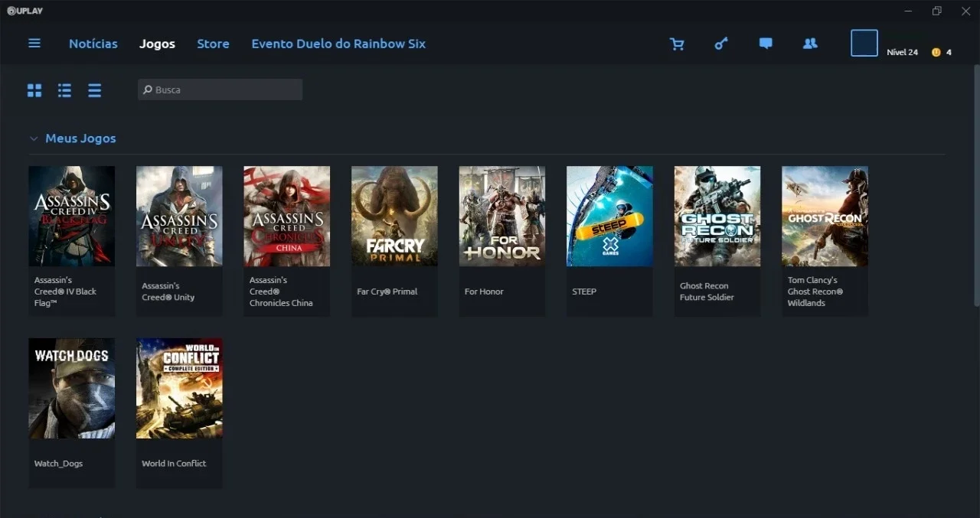Open Assassin's Creed Chronicles China cover

click(x=287, y=216)
